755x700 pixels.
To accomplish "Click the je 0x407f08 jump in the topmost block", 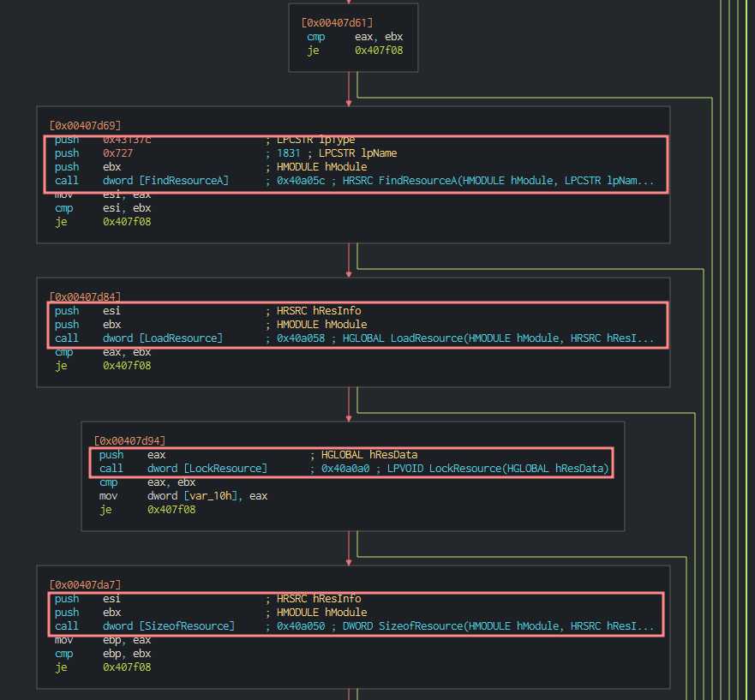I will (355, 51).
